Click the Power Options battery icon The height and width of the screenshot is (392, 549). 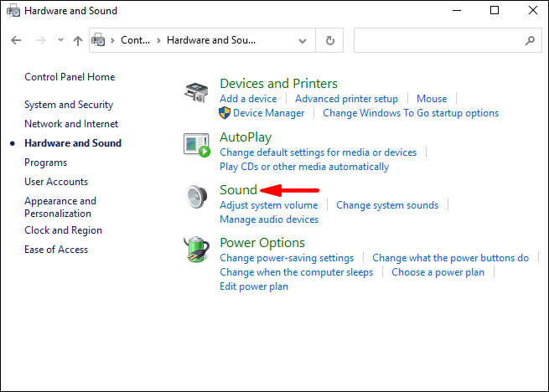coord(196,250)
